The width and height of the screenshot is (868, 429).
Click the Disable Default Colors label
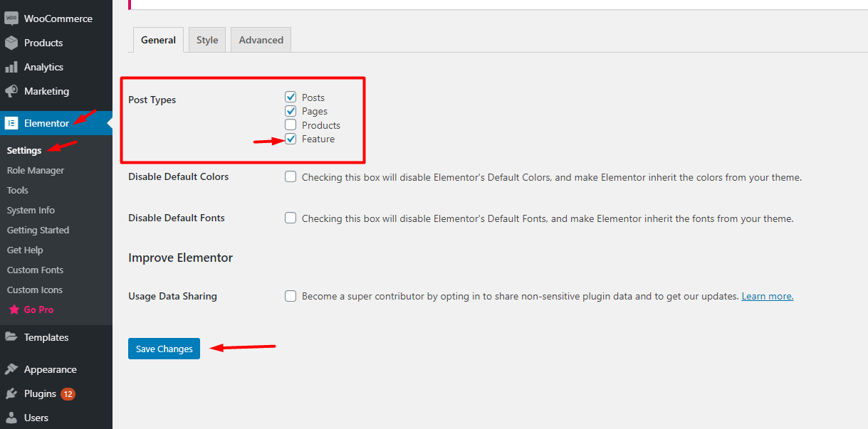178,176
